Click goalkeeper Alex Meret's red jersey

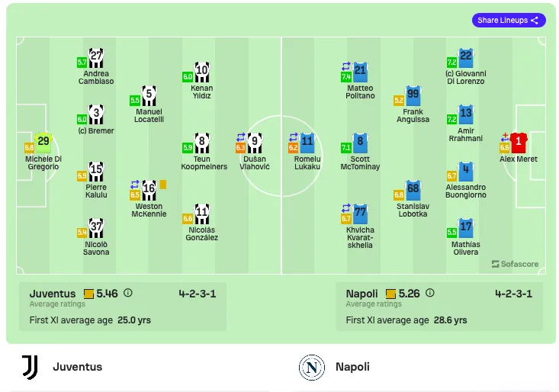point(519,143)
